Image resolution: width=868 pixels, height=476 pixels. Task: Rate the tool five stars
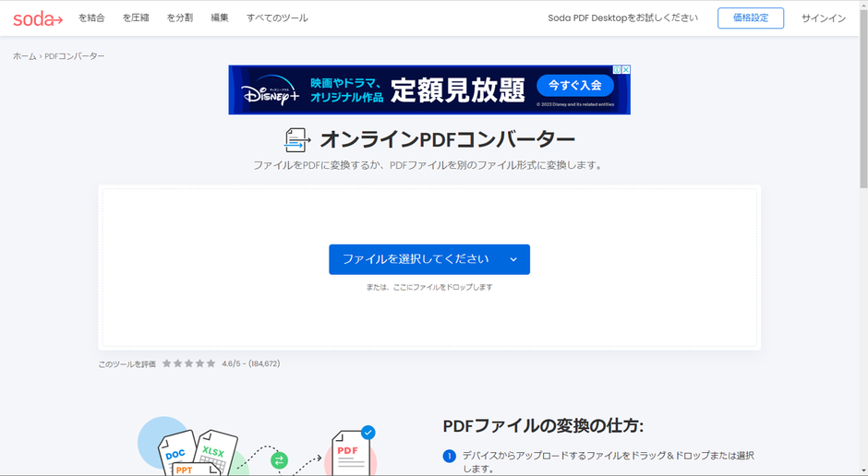211,363
